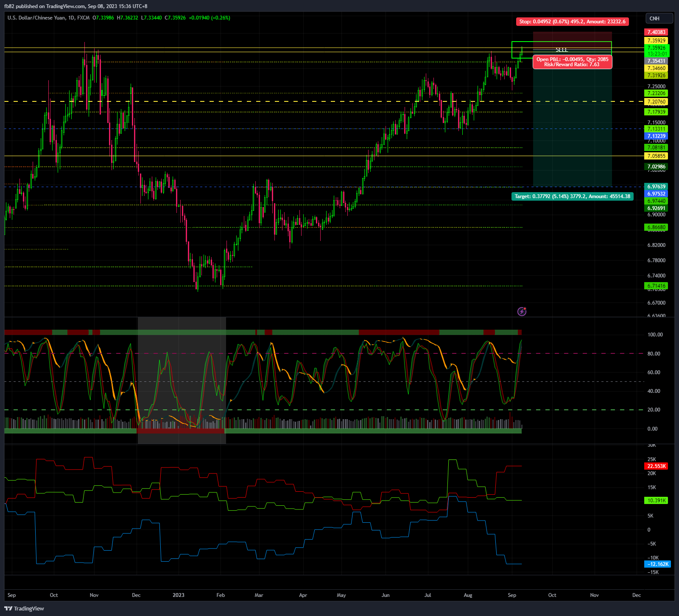Select the 6.71416 price label
The width and height of the screenshot is (679, 616).
pyautogui.click(x=657, y=286)
